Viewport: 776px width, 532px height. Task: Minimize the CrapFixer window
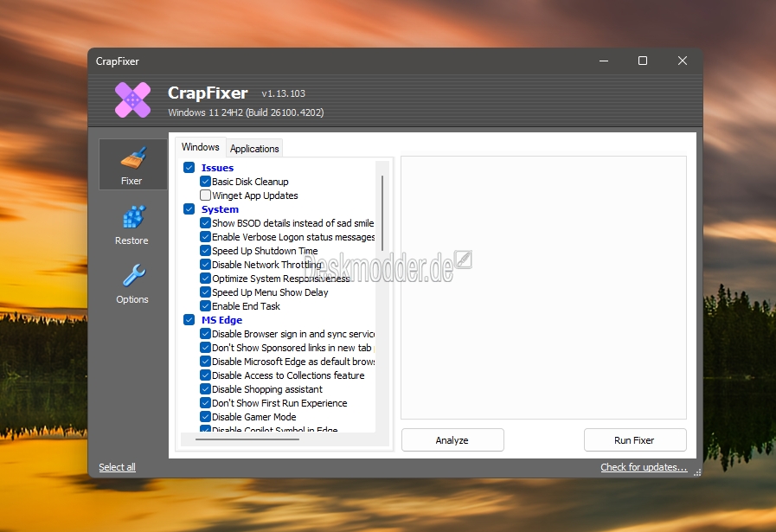click(604, 61)
